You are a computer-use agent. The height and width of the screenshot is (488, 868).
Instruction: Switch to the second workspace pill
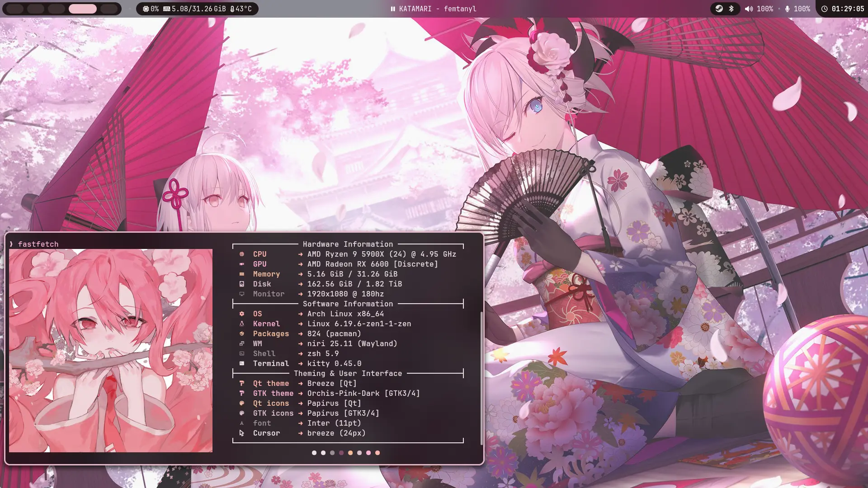click(x=36, y=9)
